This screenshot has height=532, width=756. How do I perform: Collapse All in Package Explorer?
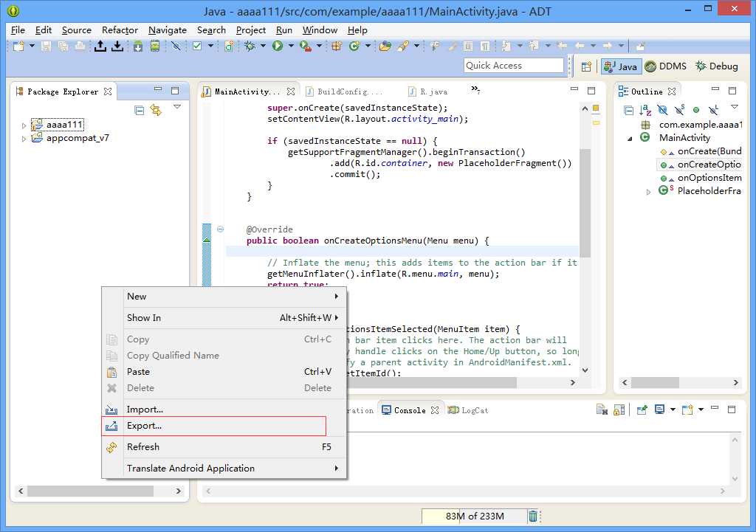point(140,111)
